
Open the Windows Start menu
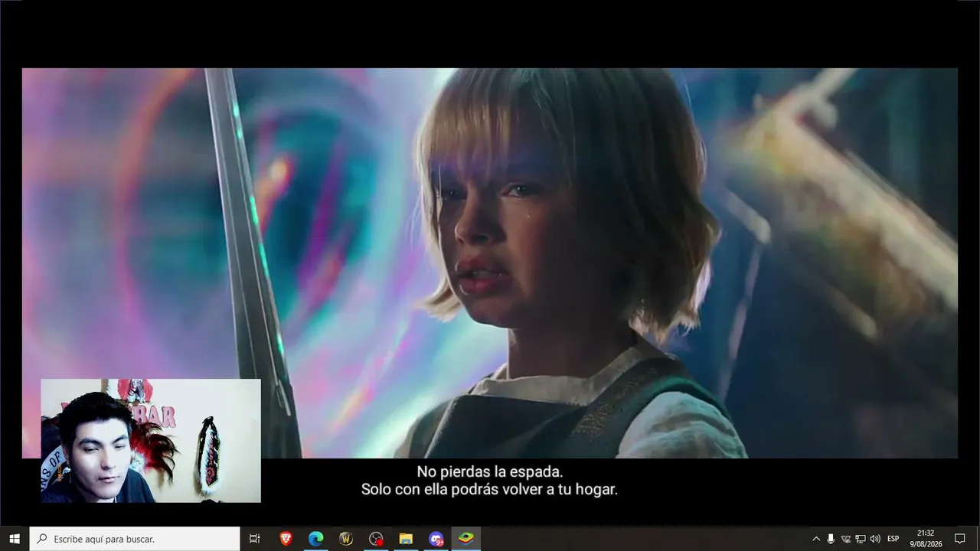point(15,539)
